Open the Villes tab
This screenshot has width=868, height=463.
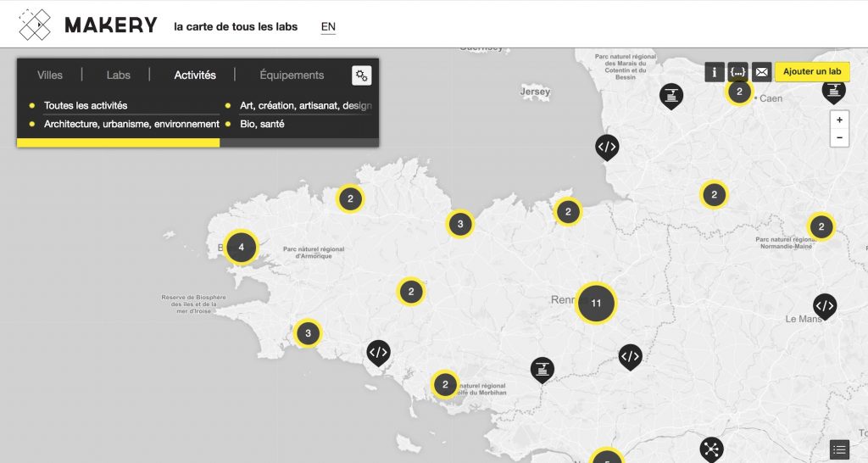[x=50, y=75]
